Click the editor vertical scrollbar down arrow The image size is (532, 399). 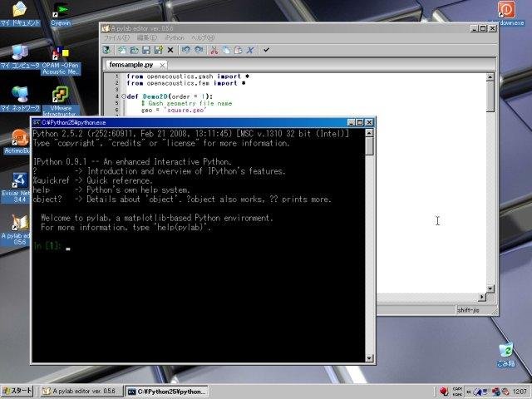pos(490,288)
